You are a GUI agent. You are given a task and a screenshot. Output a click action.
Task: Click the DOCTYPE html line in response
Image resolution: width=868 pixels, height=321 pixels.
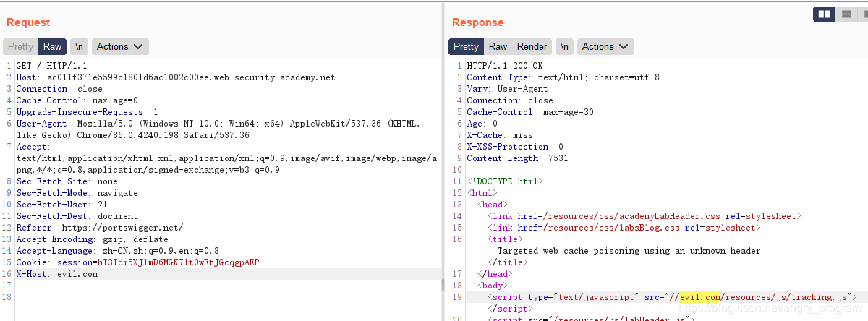505,181
